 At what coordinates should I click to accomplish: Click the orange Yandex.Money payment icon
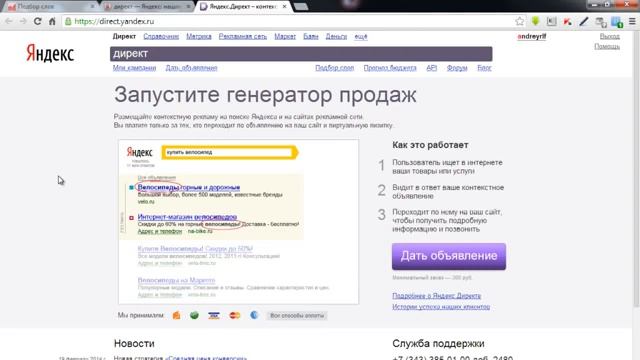click(176, 315)
